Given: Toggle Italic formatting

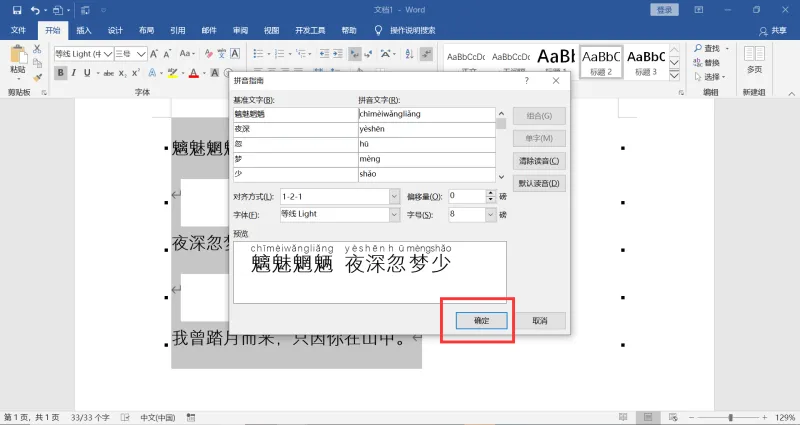Looking at the screenshot, I should tap(74, 73).
